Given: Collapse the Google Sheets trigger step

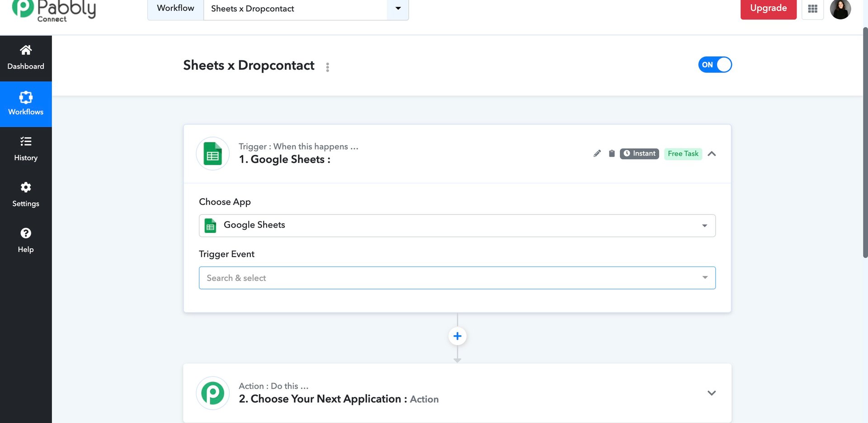Looking at the screenshot, I should click(x=712, y=154).
